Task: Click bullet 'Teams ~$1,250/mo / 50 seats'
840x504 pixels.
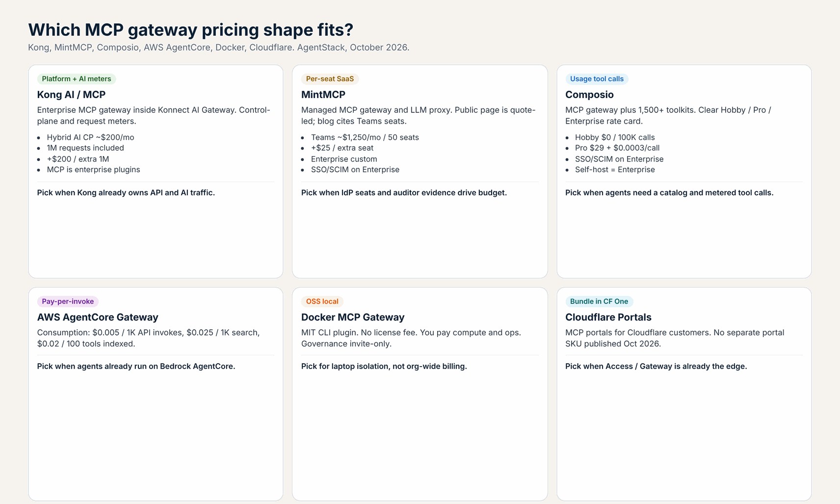Action: tap(365, 137)
